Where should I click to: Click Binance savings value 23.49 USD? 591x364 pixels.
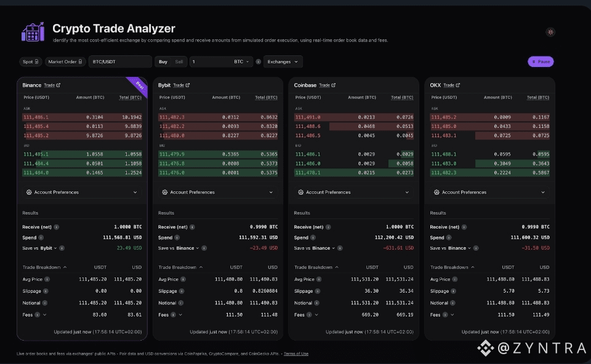point(129,248)
